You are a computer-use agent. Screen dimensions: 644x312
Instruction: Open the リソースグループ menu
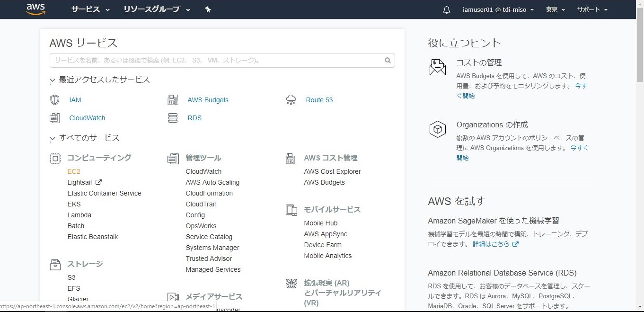tap(157, 9)
